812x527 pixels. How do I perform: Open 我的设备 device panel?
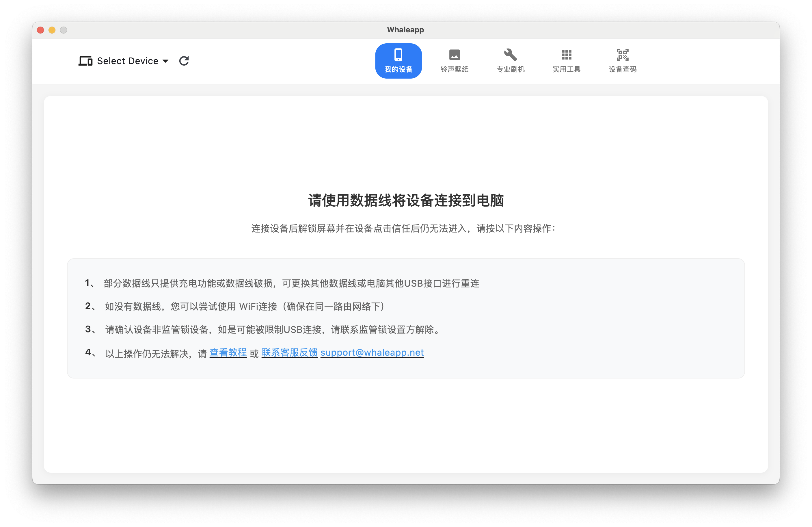[398, 61]
